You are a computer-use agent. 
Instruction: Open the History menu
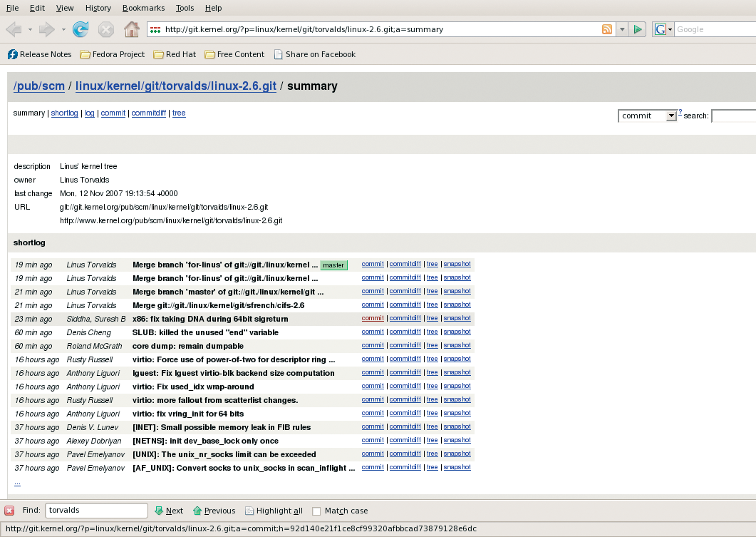pyautogui.click(x=98, y=8)
